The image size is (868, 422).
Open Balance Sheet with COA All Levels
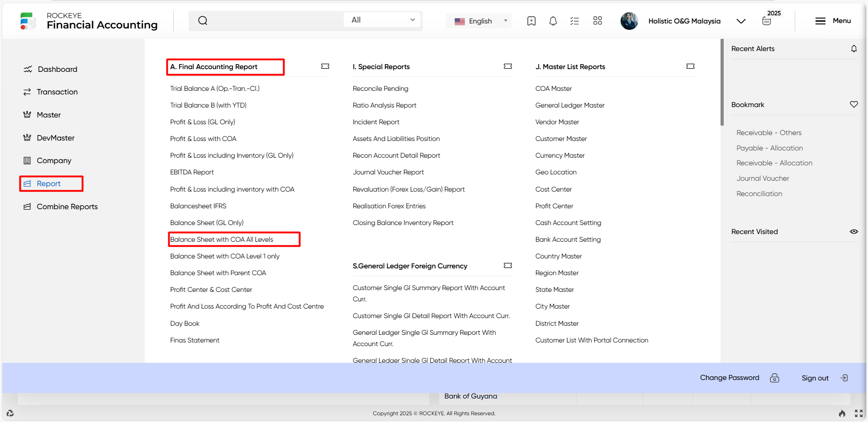pyautogui.click(x=222, y=239)
